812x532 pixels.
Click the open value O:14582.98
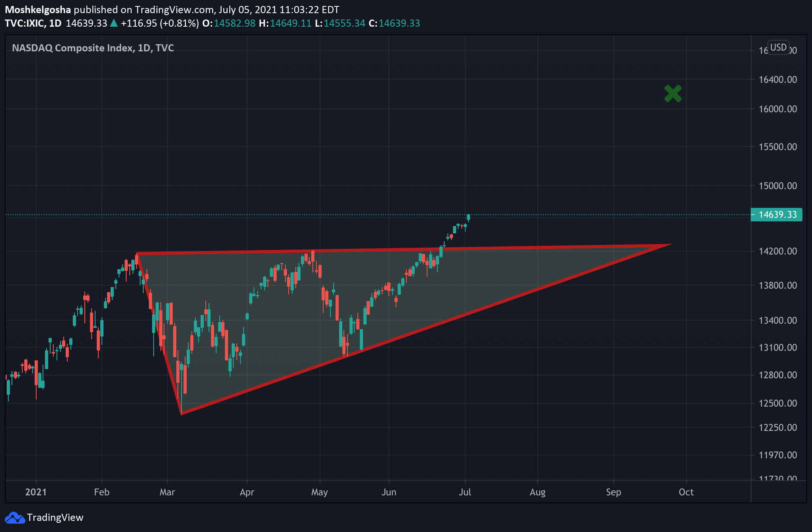coord(229,23)
